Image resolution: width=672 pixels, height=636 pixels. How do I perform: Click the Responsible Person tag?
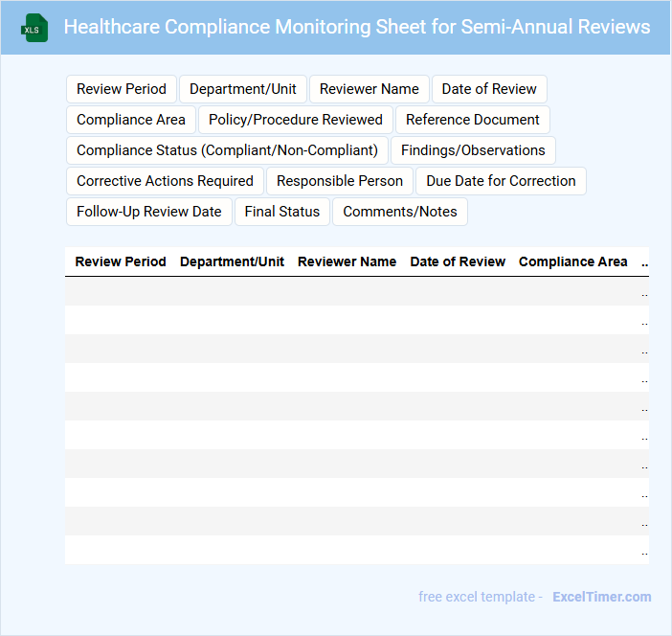(x=340, y=181)
